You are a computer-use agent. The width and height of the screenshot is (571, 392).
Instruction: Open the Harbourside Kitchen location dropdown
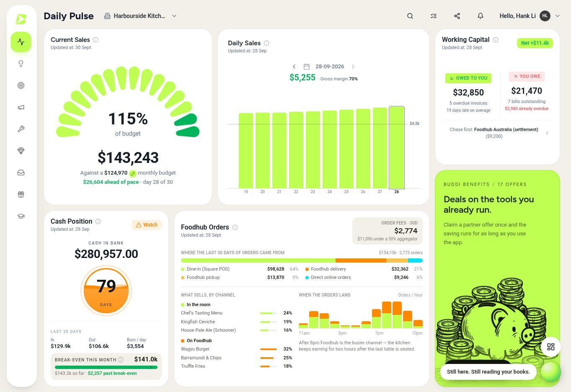click(x=140, y=16)
